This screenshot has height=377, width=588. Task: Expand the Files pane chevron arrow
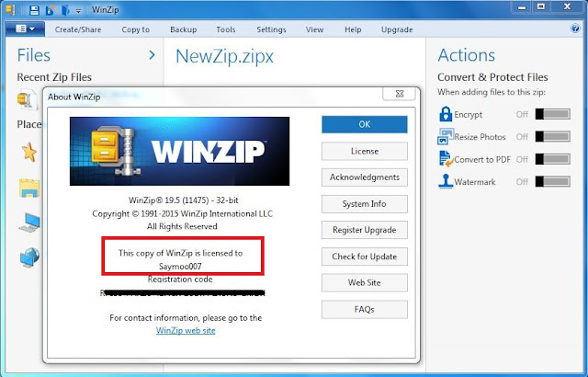152,55
